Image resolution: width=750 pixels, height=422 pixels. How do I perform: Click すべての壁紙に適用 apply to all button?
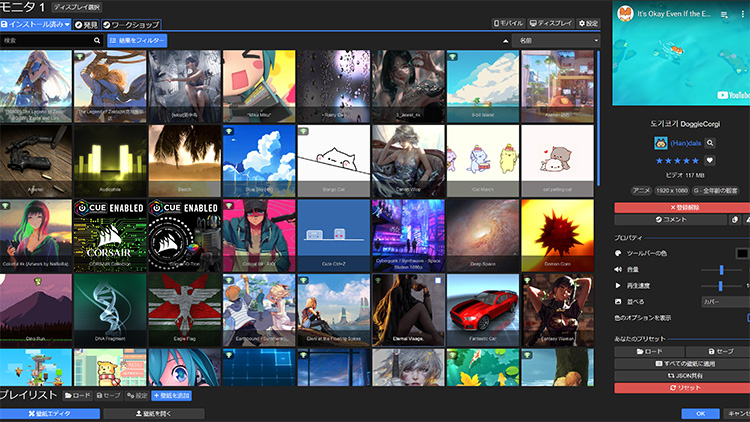682,364
